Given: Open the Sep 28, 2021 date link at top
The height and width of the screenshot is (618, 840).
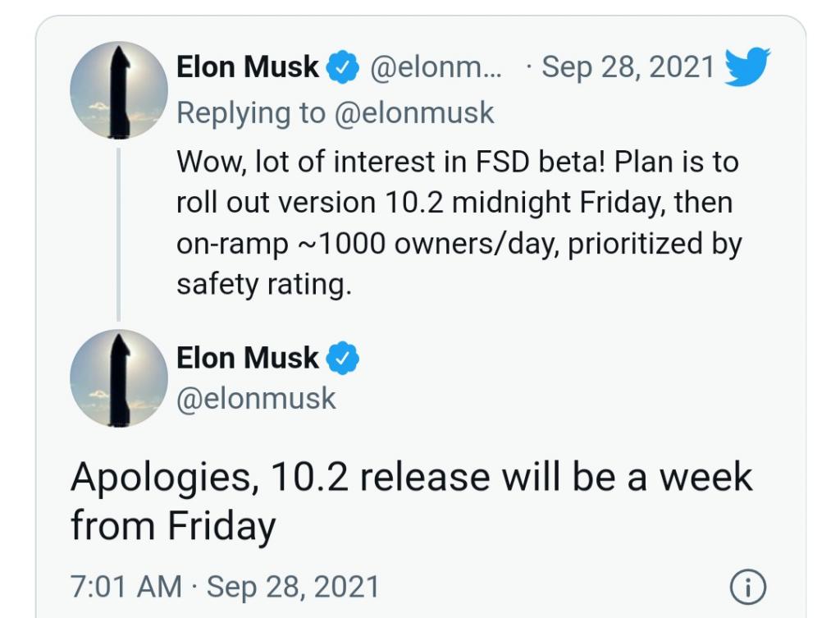Looking at the screenshot, I should [x=628, y=67].
